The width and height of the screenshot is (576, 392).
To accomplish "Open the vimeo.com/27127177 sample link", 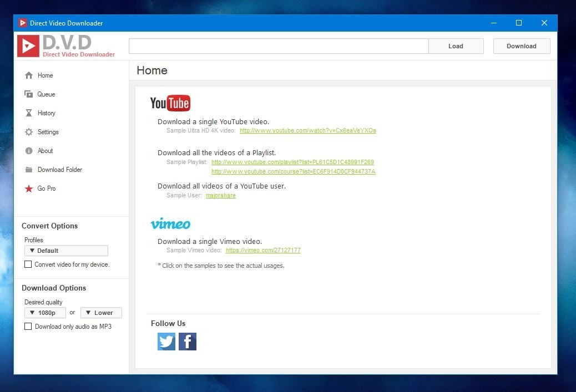I will 263,250.
